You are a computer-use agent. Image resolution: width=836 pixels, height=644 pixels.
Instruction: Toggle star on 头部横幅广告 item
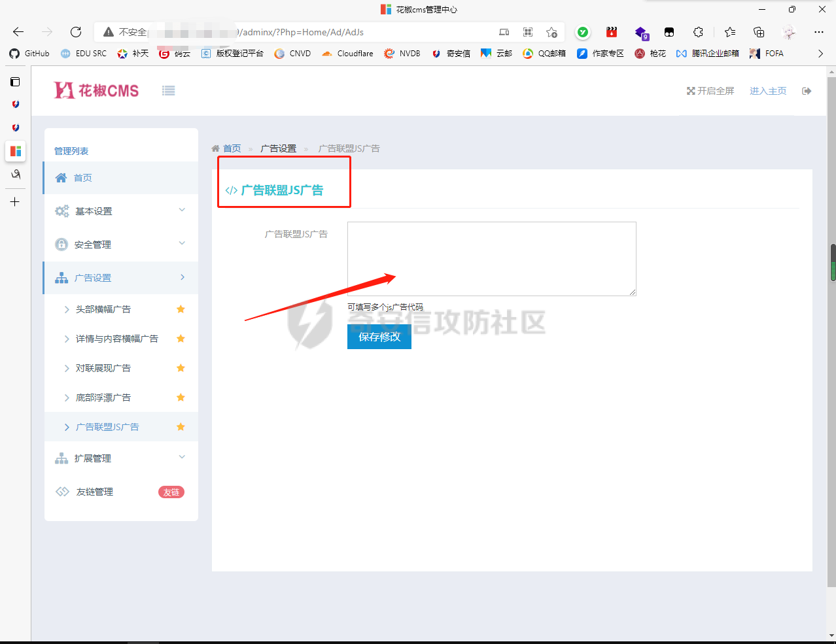click(x=181, y=309)
